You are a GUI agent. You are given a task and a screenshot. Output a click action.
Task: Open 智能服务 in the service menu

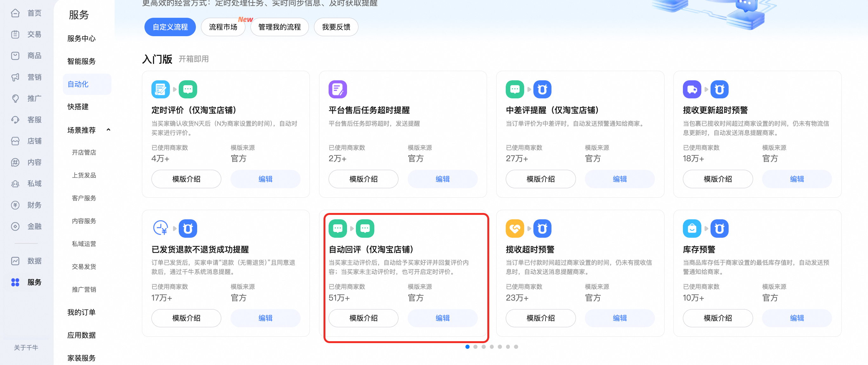click(x=81, y=61)
